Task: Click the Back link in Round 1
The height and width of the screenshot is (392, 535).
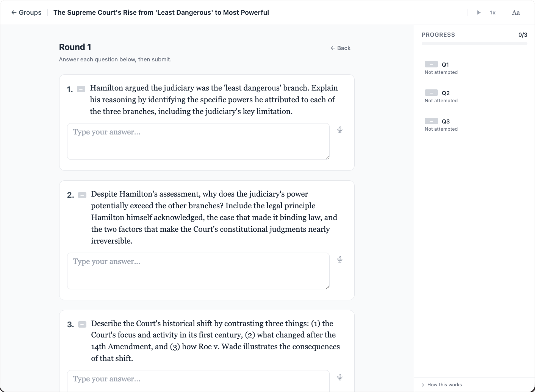Action: (x=341, y=48)
